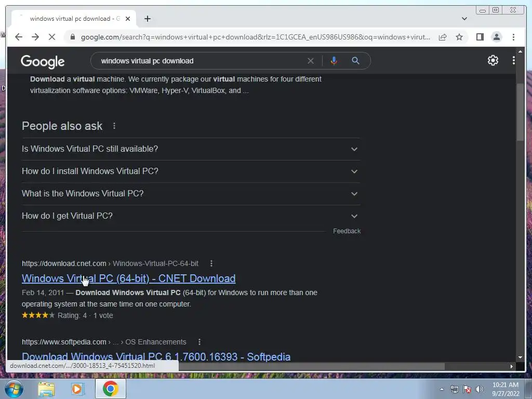Image resolution: width=532 pixels, height=399 pixels.
Task: Click the page scroll-down arrow
Action: pyautogui.click(x=520, y=357)
